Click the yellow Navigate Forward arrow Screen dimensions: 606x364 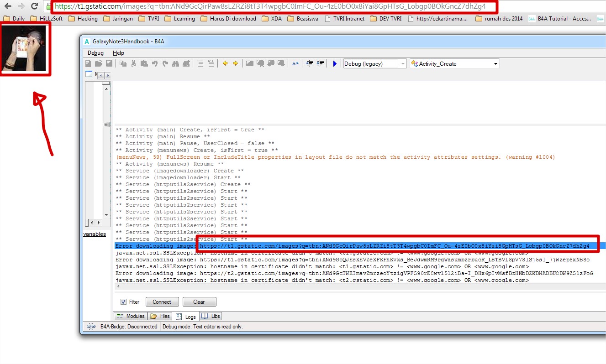coord(236,64)
